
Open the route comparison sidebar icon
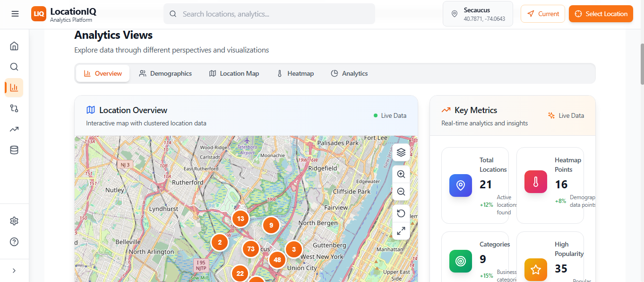pos(14,108)
